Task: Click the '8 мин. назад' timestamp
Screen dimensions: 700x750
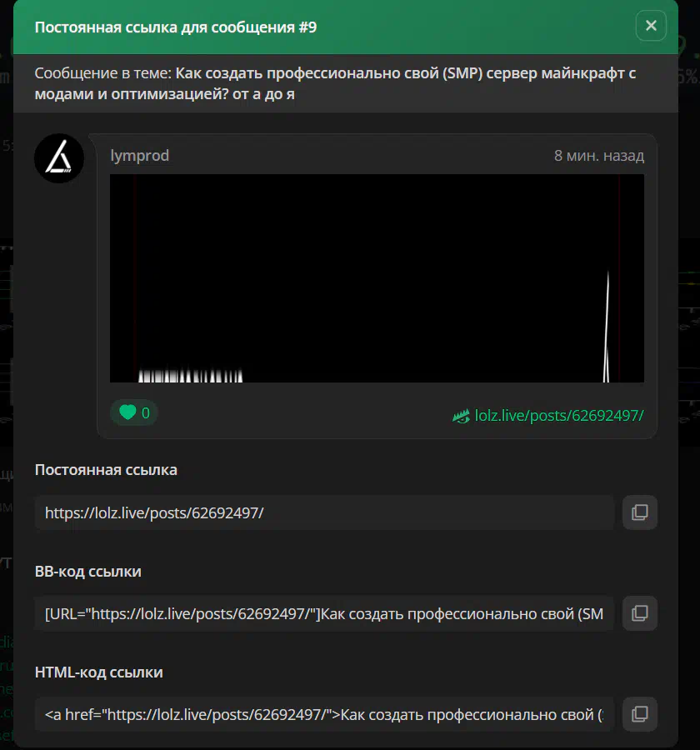Action: point(598,156)
